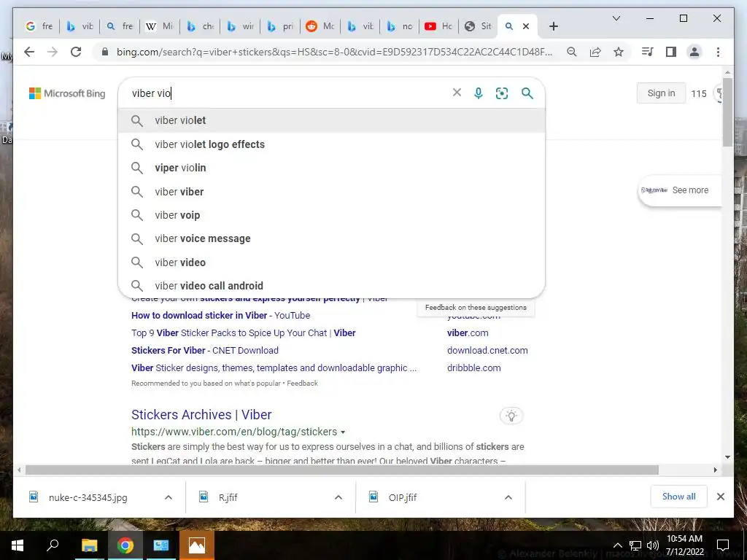The image size is (747, 560).
Task: Click Show all downloads
Action: pos(678,497)
